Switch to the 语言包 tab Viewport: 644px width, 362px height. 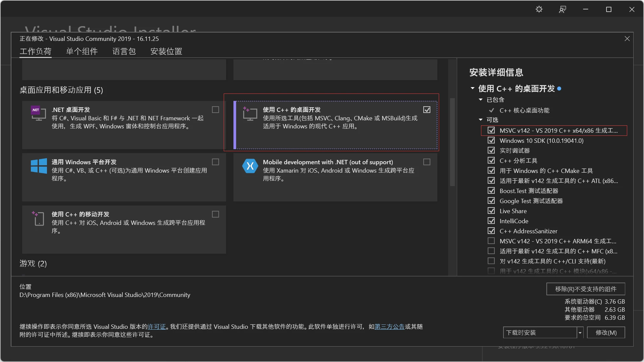124,51
